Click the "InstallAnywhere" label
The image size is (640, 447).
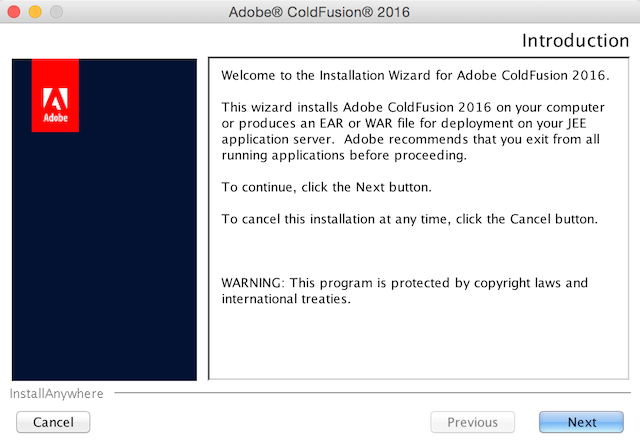56,394
